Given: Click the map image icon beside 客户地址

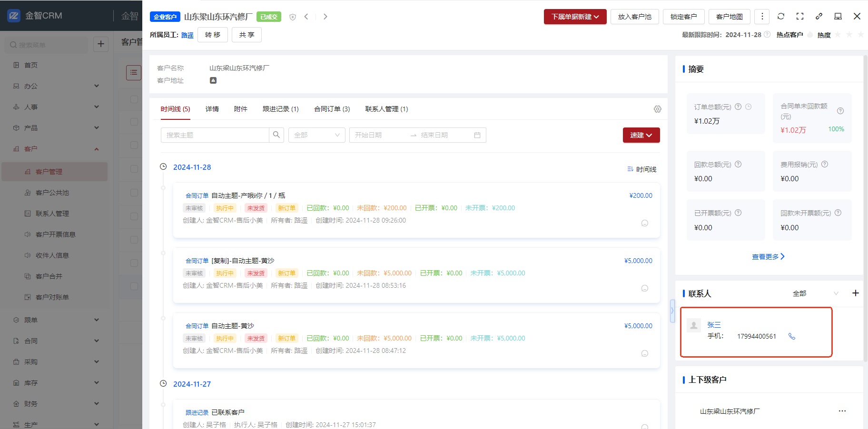Looking at the screenshot, I should click(213, 80).
